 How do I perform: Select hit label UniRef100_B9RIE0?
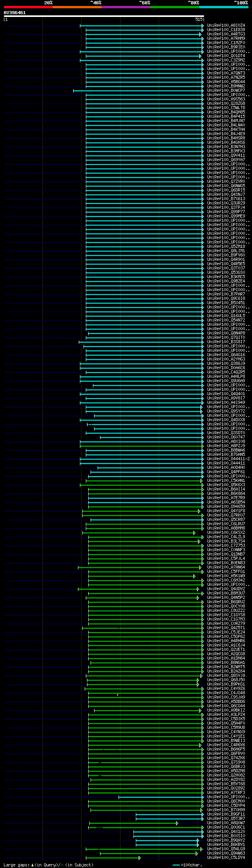(x=226, y=47)
